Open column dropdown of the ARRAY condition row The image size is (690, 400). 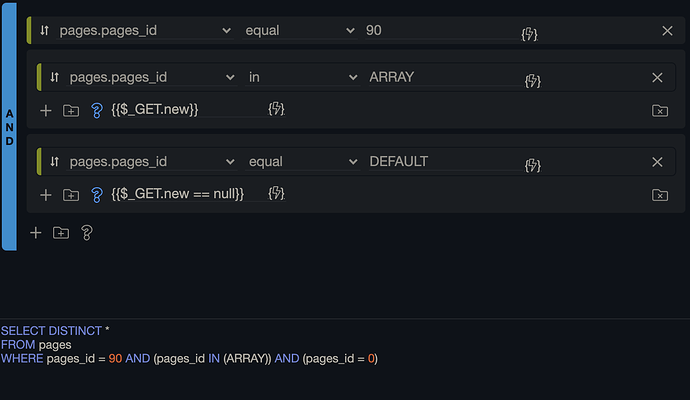coord(150,77)
